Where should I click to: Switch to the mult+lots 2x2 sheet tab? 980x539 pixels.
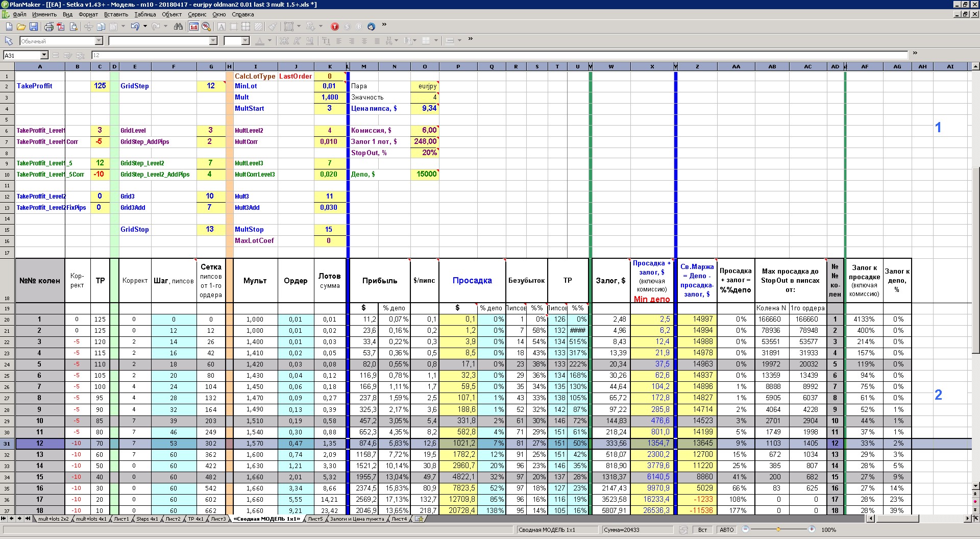(53, 519)
